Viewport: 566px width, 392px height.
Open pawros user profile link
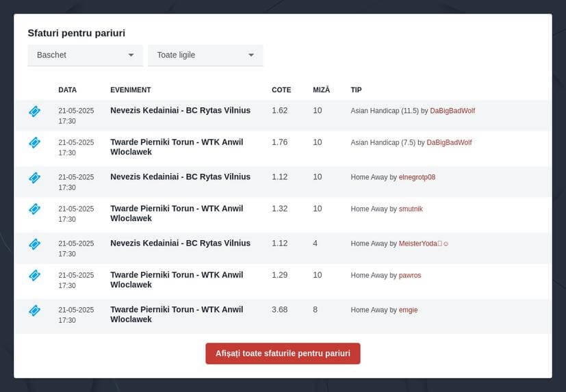click(410, 276)
